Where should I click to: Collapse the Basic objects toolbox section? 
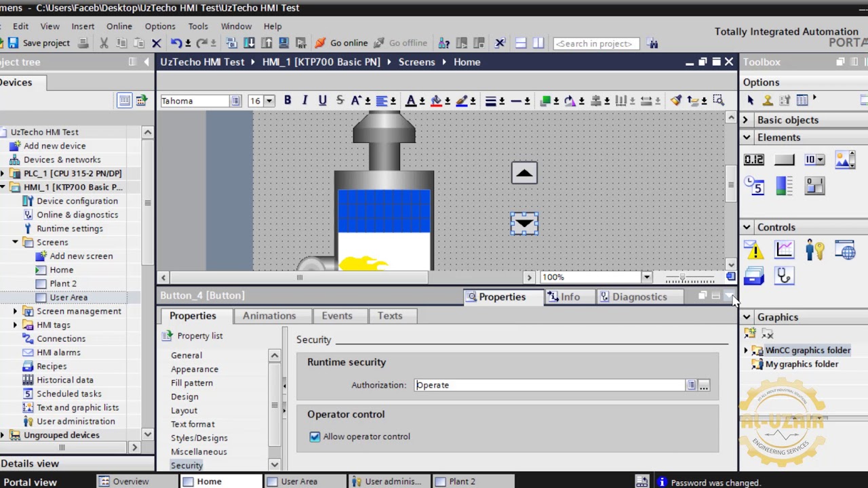(745, 120)
